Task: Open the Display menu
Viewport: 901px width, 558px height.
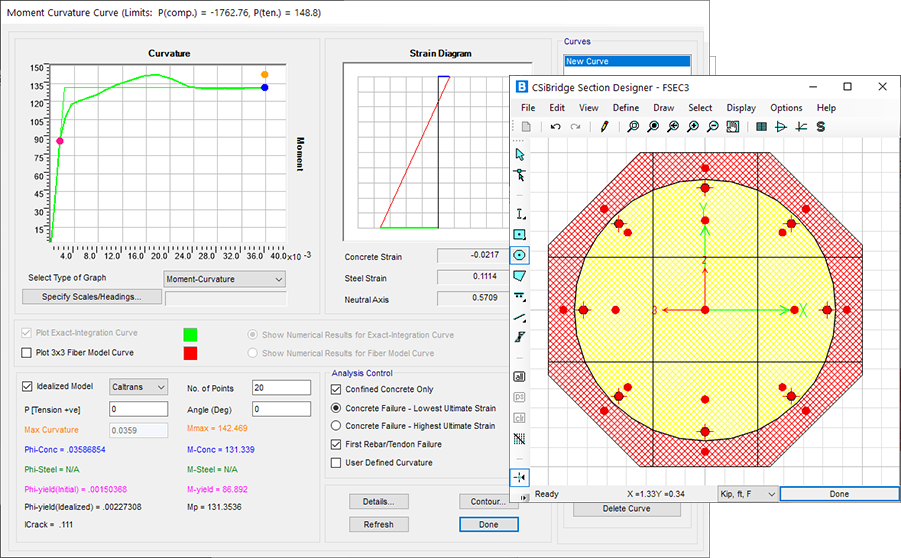Action: point(741,108)
